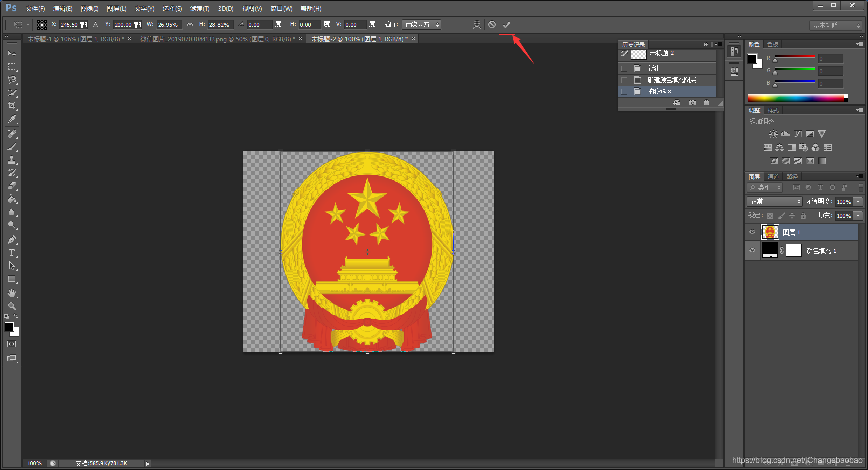Click the foreground color swatch in toolbox
Image resolution: width=868 pixels, height=470 pixels.
pyautogui.click(x=9, y=327)
